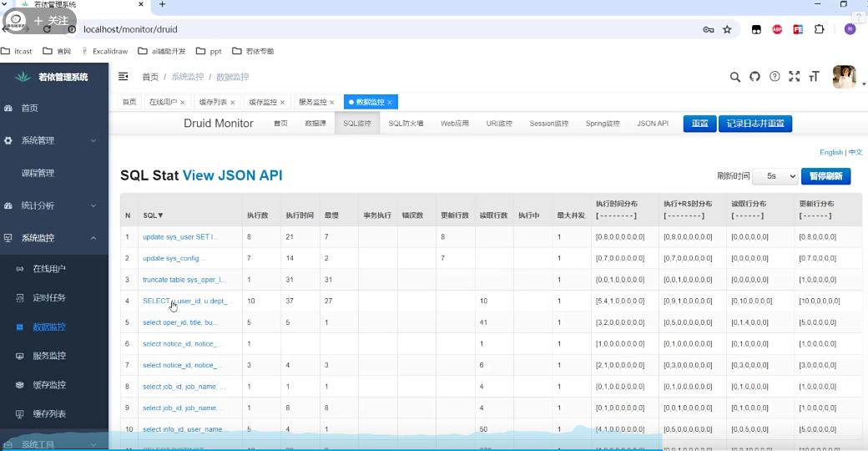Viewport: 868px width, 451px height.
Task: Open Druid Web应用 nav item
Action: [455, 124]
